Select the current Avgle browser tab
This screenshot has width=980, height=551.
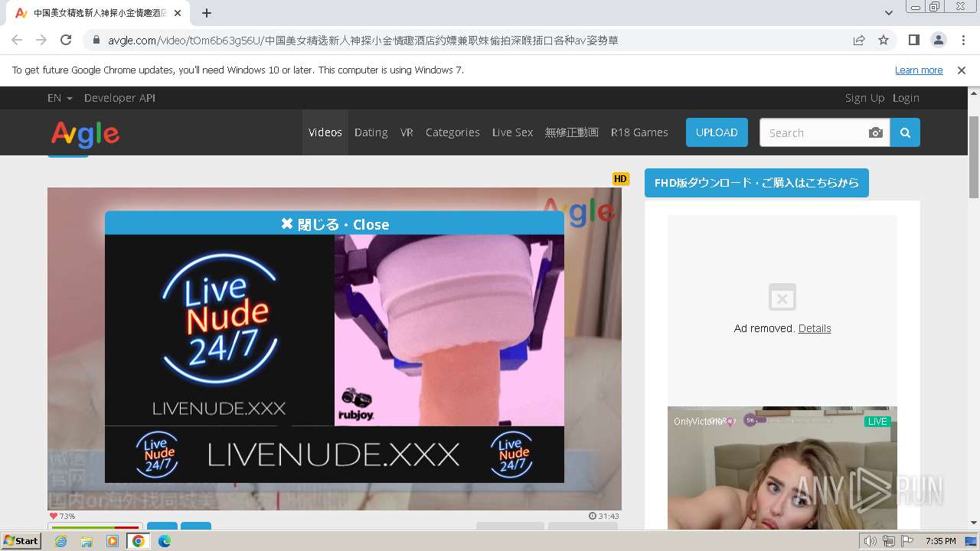(100, 13)
